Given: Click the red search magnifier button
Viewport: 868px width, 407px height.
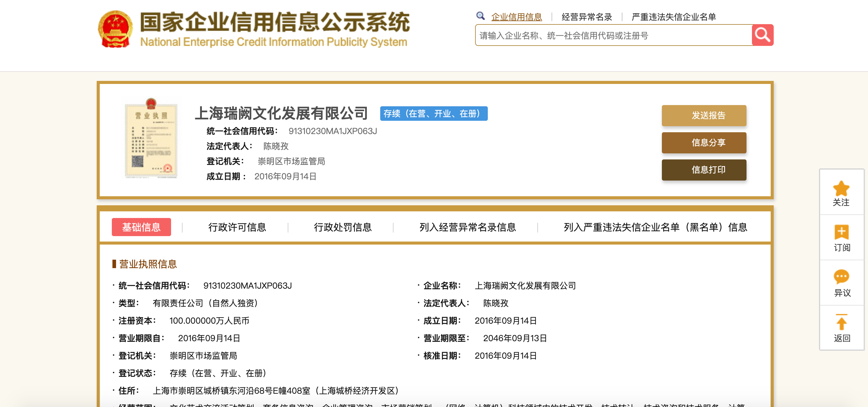Looking at the screenshot, I should pyautogui.click(x=762, y=35).
